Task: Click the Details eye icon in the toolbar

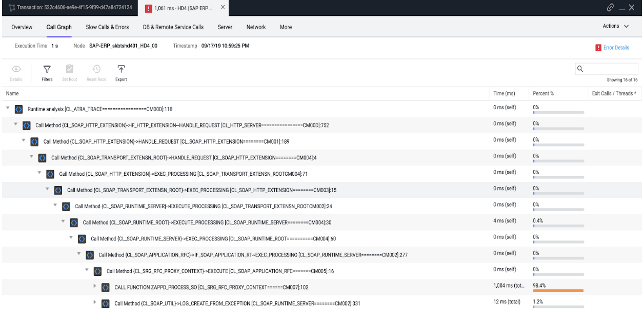Action: 16,69
